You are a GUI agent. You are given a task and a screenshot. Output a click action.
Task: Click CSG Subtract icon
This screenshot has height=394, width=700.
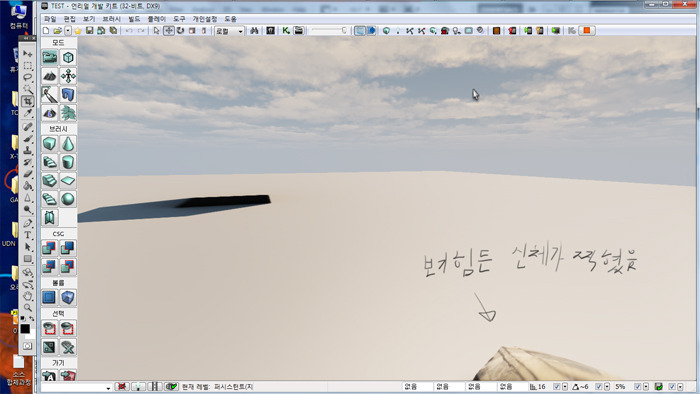[68, 248]
